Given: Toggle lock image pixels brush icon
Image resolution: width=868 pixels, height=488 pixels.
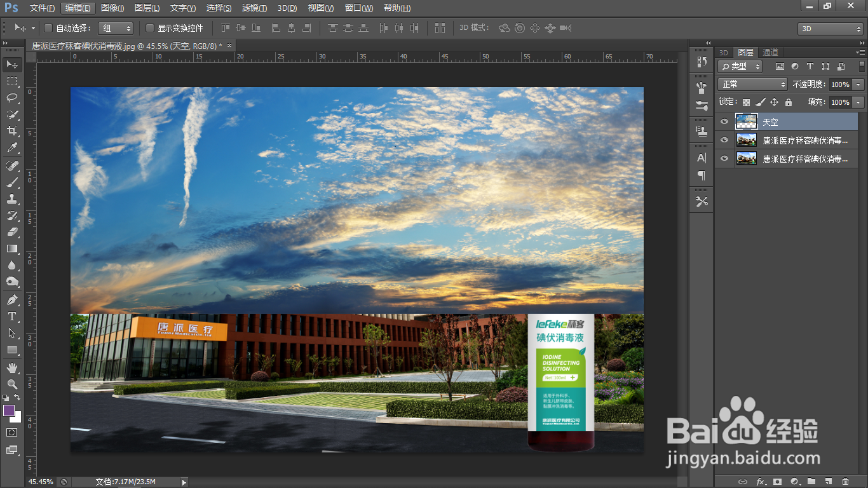Looking at the screenshot, I should pyautogui.click(x=760, y=102).
